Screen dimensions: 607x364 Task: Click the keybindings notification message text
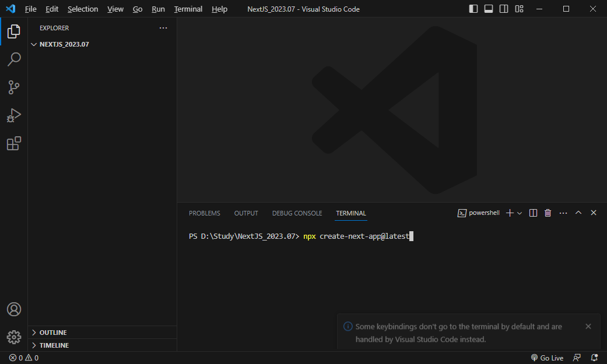pos(459,333)
